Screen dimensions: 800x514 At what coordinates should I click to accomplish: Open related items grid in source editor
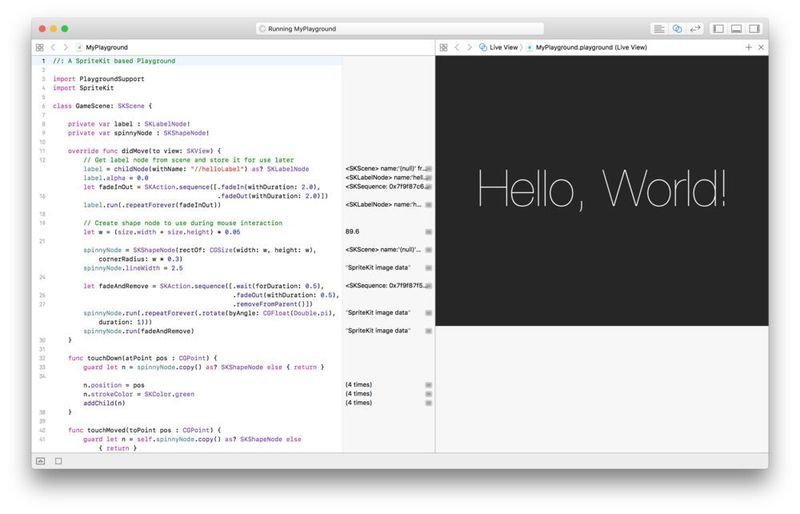pos(40,47)
